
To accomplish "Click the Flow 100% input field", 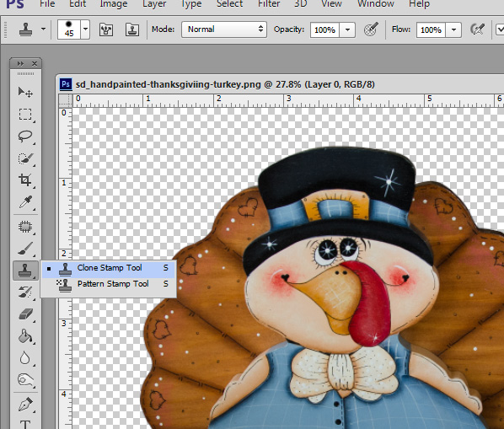I will point(431,29).
